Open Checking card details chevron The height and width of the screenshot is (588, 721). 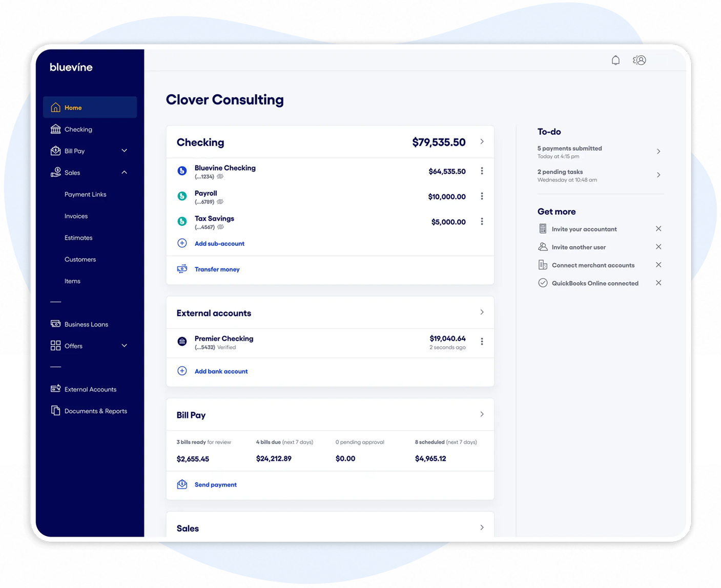pyautogui.click(x=482, y=141)
